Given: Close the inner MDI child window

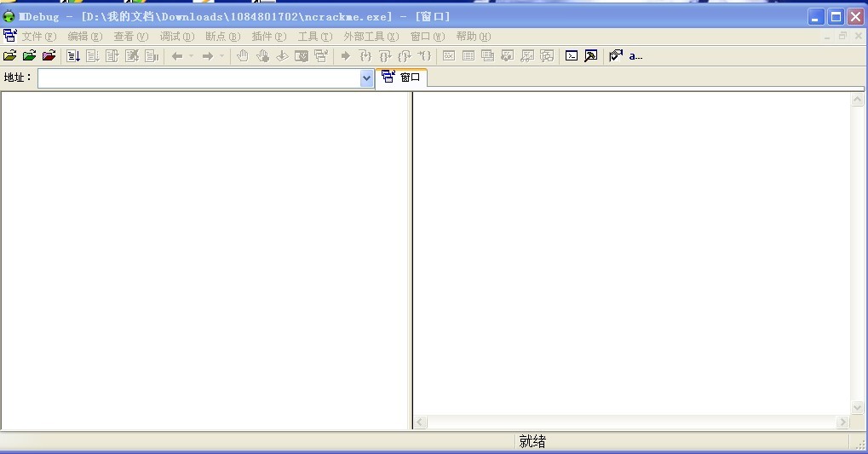Looking at the screenshot, I should pyautogui.click(x=858, y=36).
